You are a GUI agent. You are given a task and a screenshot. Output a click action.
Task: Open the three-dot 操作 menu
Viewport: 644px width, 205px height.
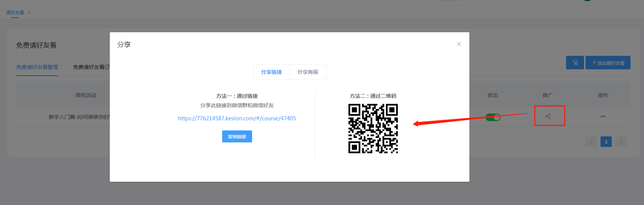tap(603, 116)
